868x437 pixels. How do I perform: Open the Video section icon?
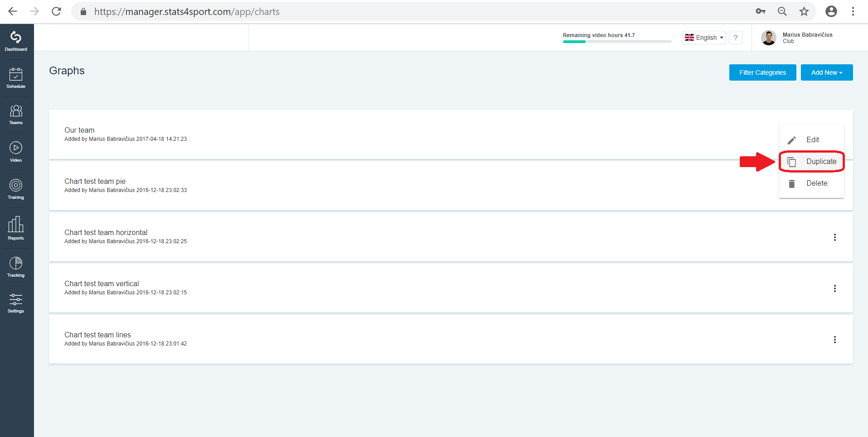[x=16, y=152]
